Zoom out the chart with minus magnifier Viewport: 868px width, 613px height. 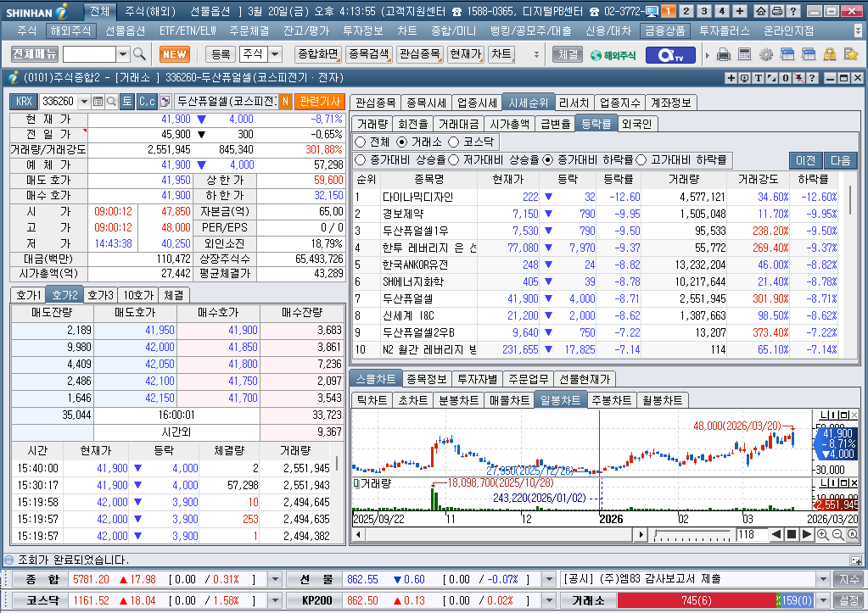[x=837, y=534]
